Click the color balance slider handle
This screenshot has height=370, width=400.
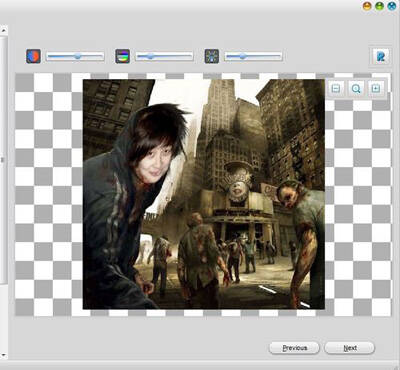pos(78,56)
